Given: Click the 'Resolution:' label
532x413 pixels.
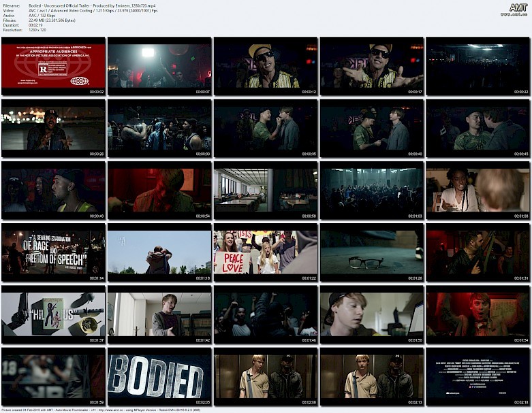Looking at the screenshot, I should [12, 30].
